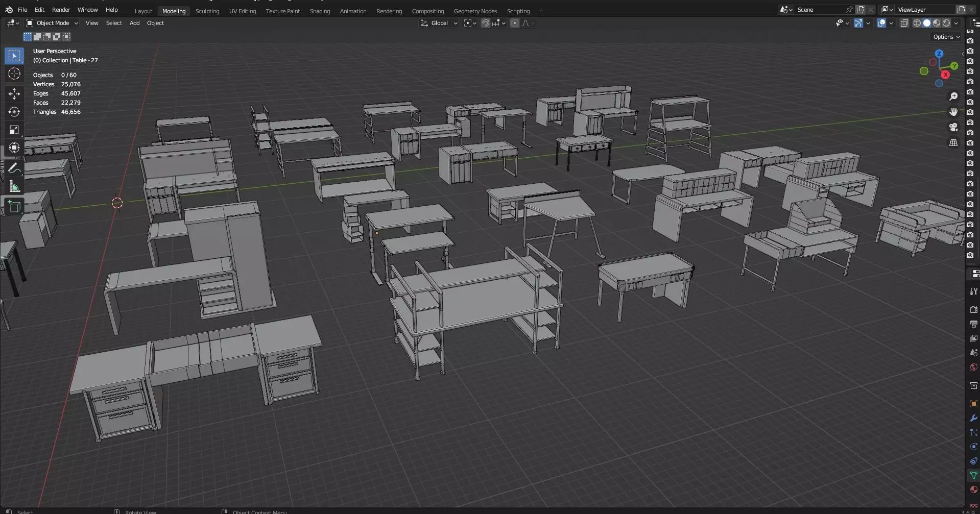The image size is (980, 514).
Task: Browse scenes with Scene icon dropdown
Action: click(x=786, y=10)
